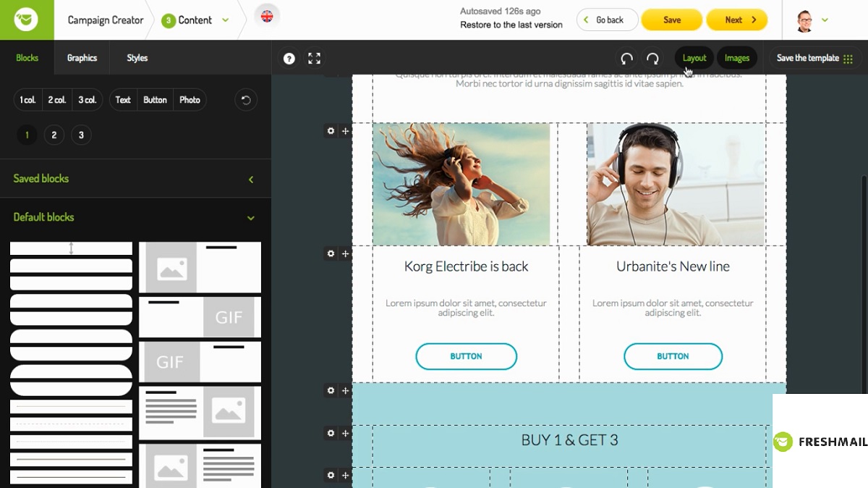Click the Go back button
The width and height of the screenshot is (868, 488).
pyautogui.click(x=608, y=20)
